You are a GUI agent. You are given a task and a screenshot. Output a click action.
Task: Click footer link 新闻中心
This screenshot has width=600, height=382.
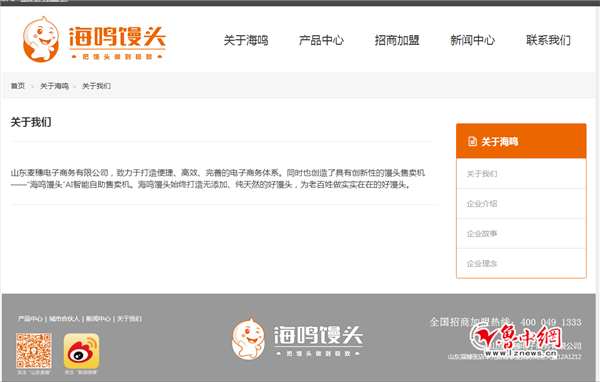pos(98,318)
